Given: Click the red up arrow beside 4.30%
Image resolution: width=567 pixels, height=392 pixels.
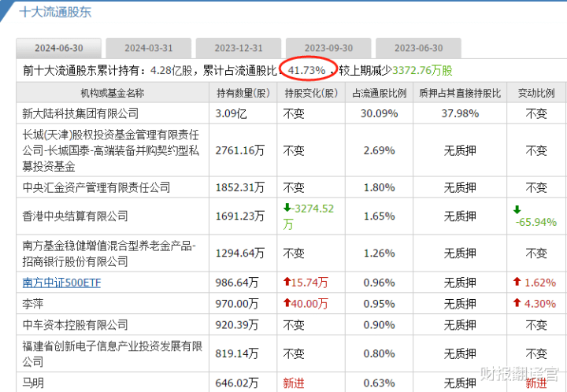Looking at the screenshot, I should tap(517, 303).
